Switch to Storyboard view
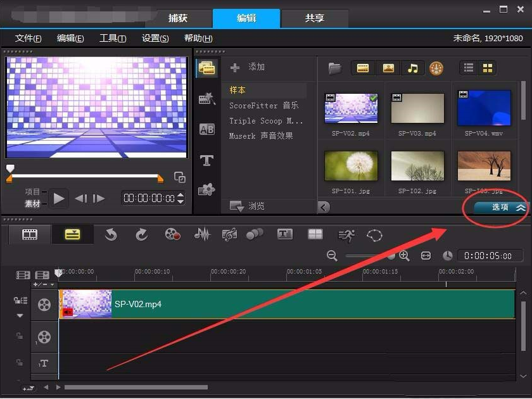This screenshot has width=532, height=399. point(30,234)
